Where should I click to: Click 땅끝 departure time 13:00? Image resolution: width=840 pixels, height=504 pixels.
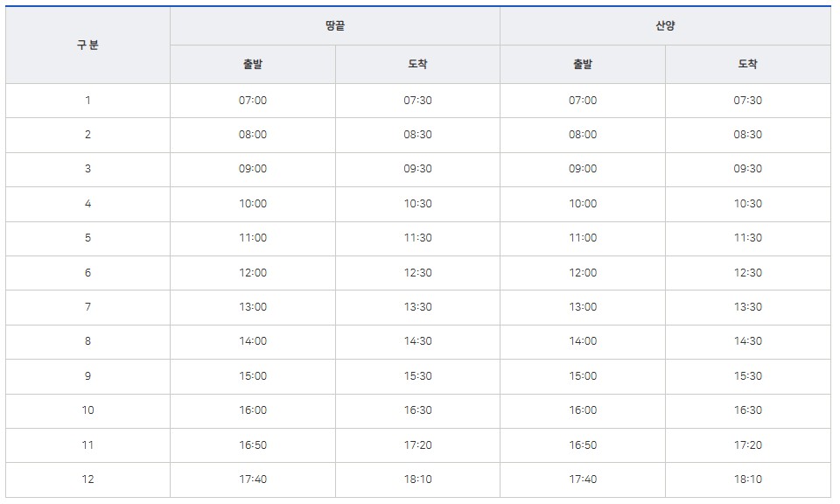tap(253, 307)
